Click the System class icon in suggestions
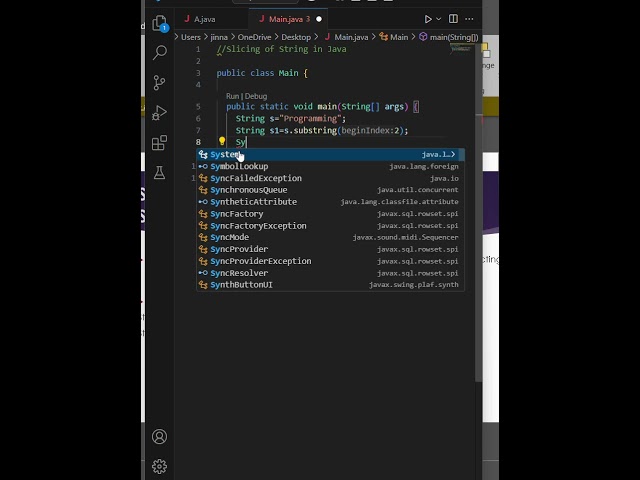640x480 pixels. pos(203,154)
